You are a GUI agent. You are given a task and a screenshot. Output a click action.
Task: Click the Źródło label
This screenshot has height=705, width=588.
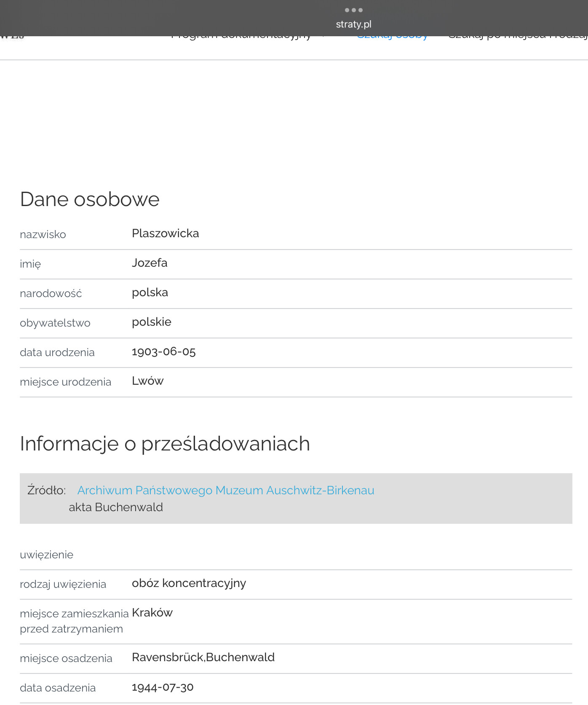pyautogui.click(x=46, y=491)
